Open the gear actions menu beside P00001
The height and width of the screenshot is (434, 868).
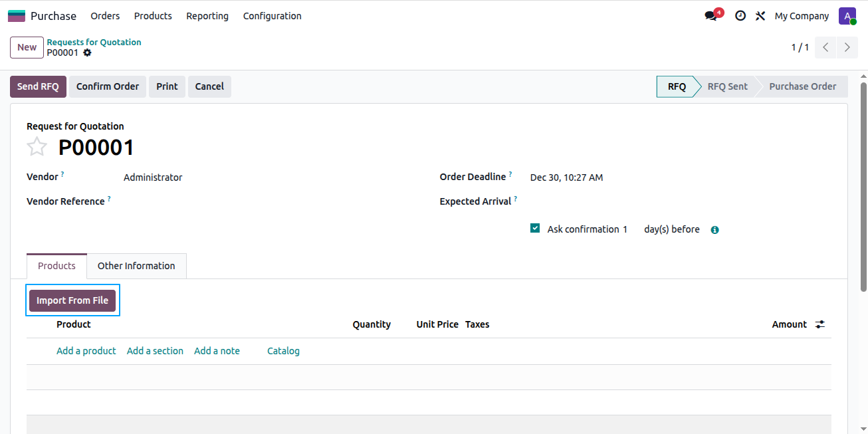point(87,53)
